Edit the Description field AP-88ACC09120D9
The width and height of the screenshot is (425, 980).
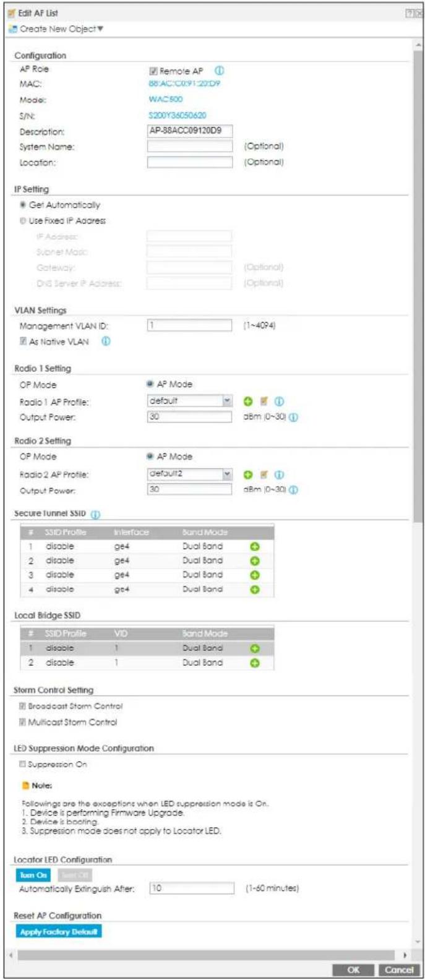(x=190, y=131)
